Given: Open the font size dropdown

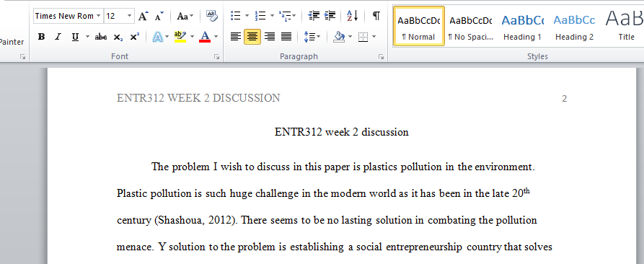Looking at the screenshot, I should (x=130, y=17).
